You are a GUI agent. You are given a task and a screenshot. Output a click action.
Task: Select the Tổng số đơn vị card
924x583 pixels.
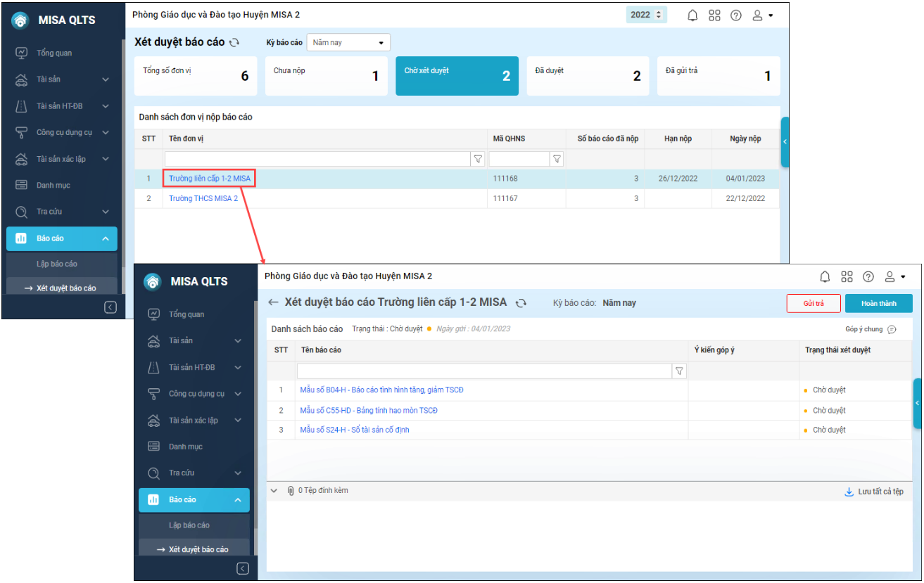196,76
